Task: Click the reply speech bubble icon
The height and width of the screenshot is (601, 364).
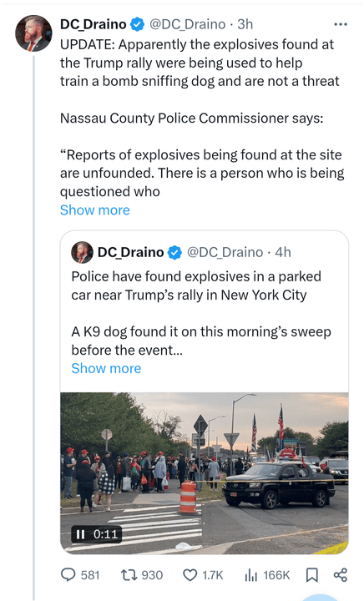Action: click(x=68, y=574)
